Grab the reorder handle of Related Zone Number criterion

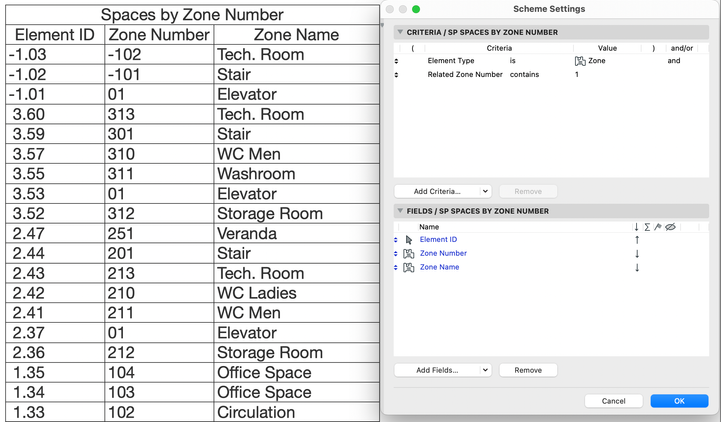tap(396, 74)
